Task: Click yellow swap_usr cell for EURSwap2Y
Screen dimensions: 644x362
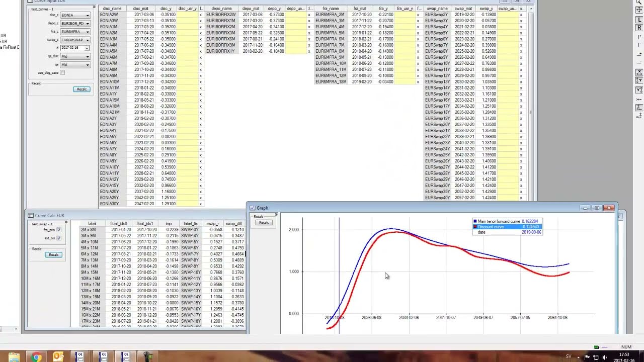Action: pos(507,15)
